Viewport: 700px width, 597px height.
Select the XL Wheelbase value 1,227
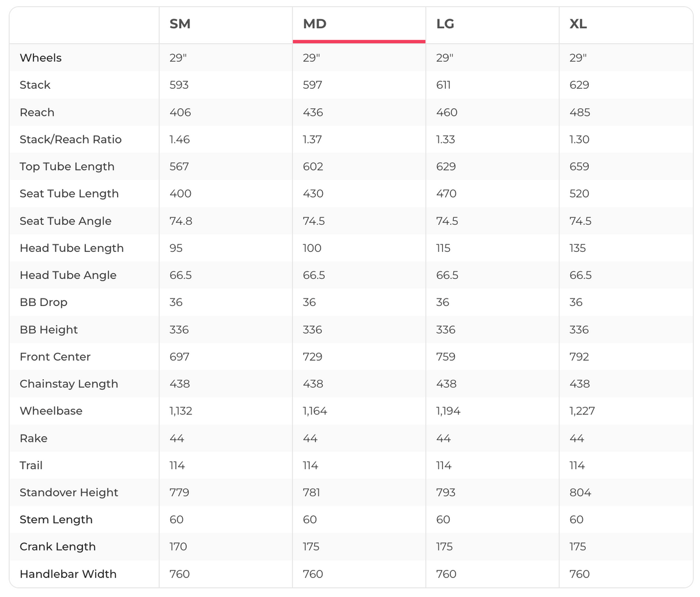coord(582,411)
